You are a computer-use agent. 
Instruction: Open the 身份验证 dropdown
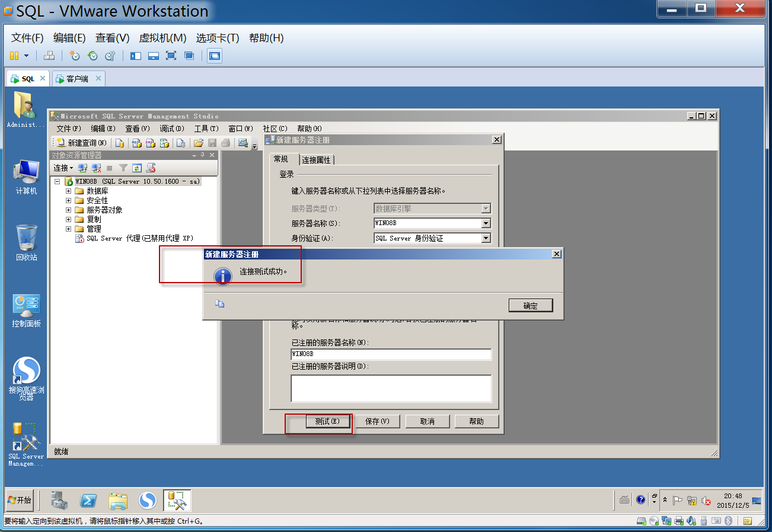click(x=486, y=238)
